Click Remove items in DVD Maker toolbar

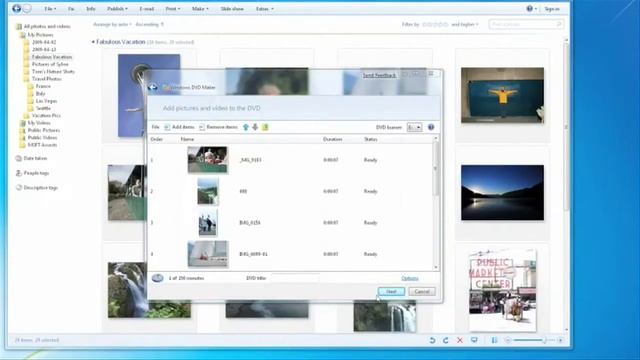(218, 127)
